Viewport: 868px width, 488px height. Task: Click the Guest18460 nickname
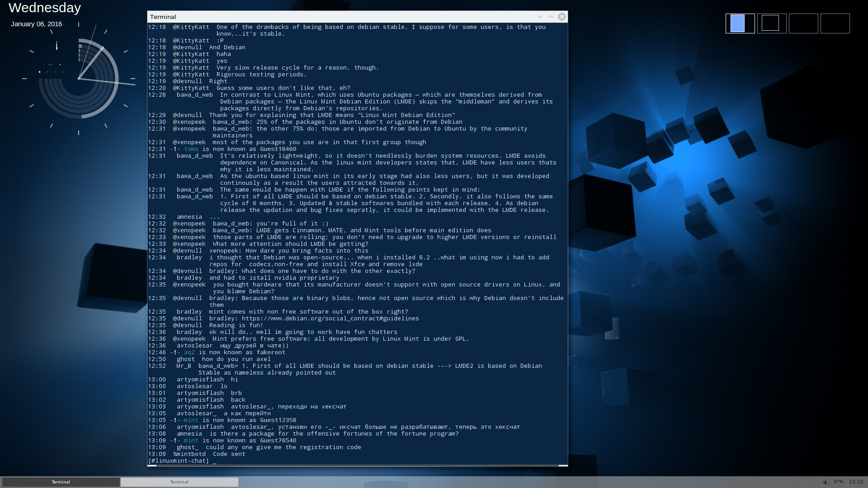pyautogui.click(x=278, y=149)
